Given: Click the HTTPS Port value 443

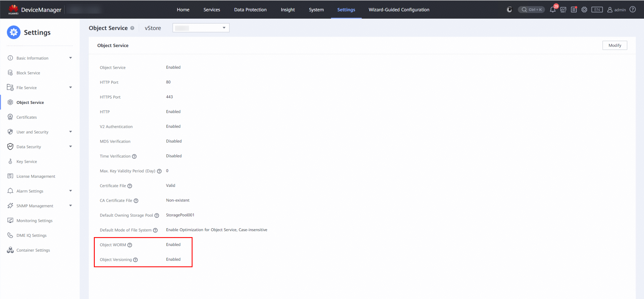Looking at the screenshot, I should [x=169, y=97].
